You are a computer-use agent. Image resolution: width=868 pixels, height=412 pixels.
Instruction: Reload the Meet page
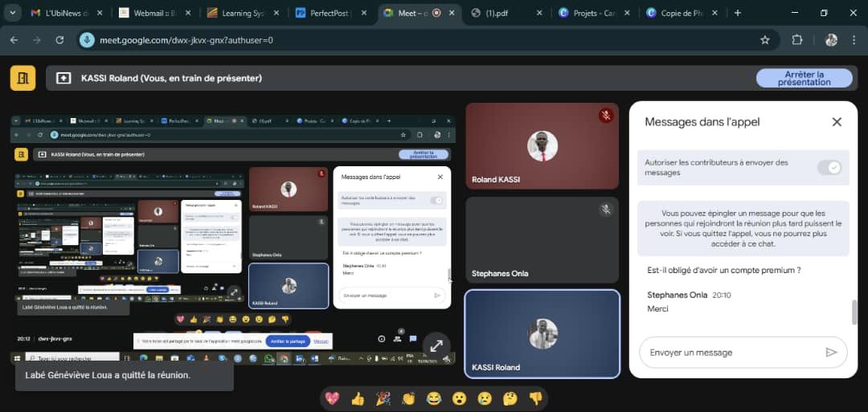point(59,40)
